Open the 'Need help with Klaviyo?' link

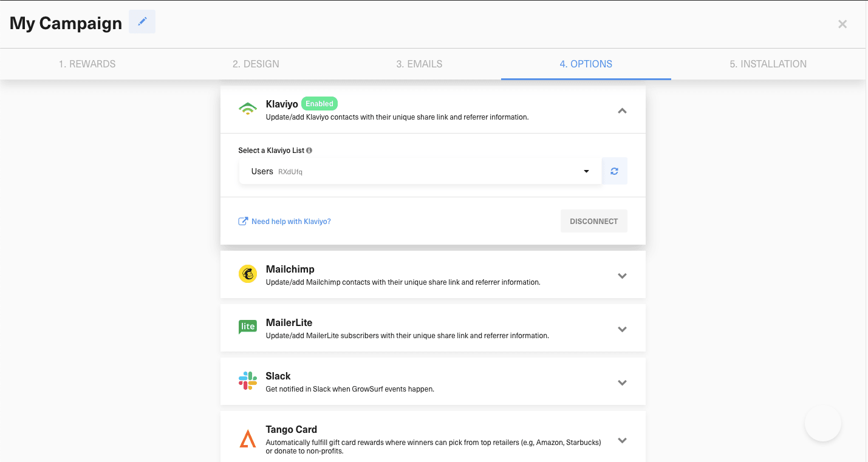[x=290, y=221]
